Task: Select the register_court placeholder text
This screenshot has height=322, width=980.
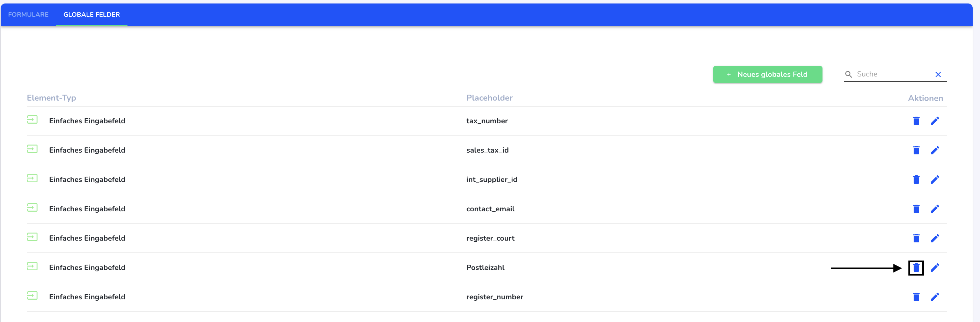Action: tap(490, 238)
